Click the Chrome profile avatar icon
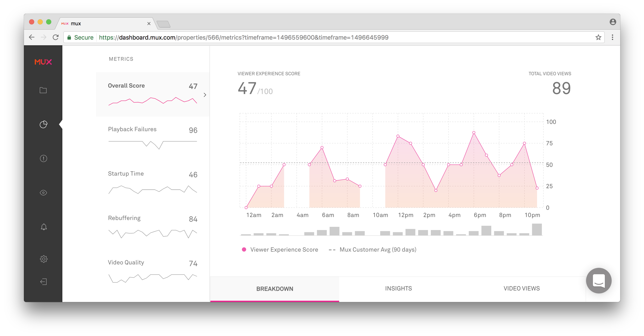This screenshot has height=336, width=644. pyautogui.click(x=613, y=22)
